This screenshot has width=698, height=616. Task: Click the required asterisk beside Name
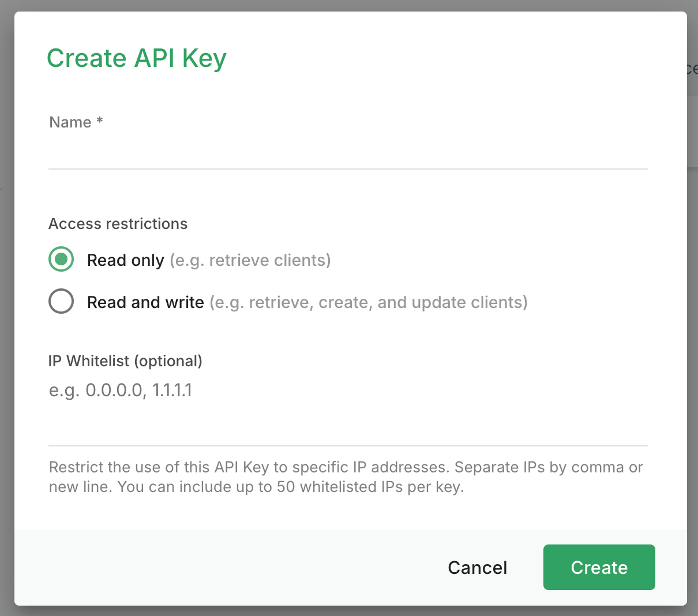(x=100, y=121)
